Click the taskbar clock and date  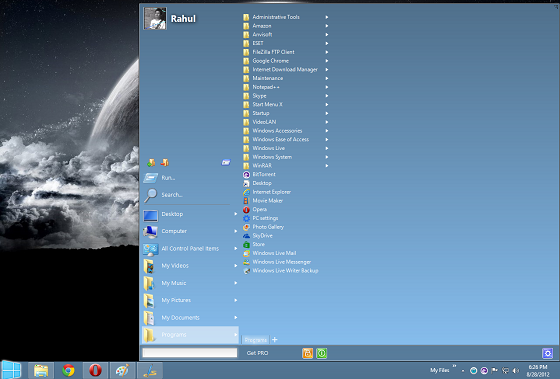point(538,371)
